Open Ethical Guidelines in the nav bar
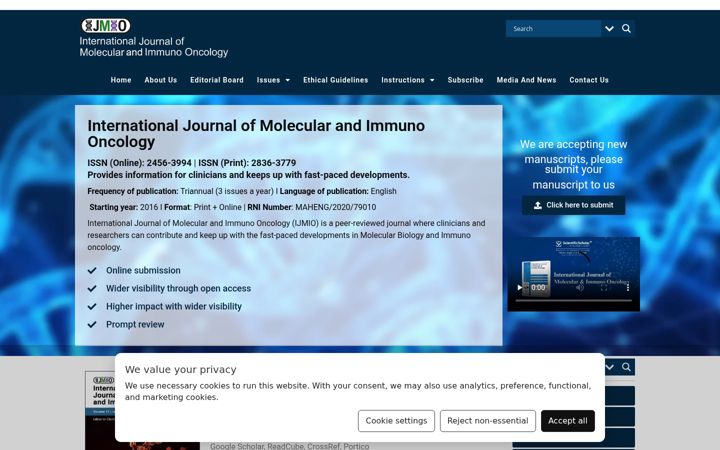Screen dimensions: 720x450 pos(336,80)
